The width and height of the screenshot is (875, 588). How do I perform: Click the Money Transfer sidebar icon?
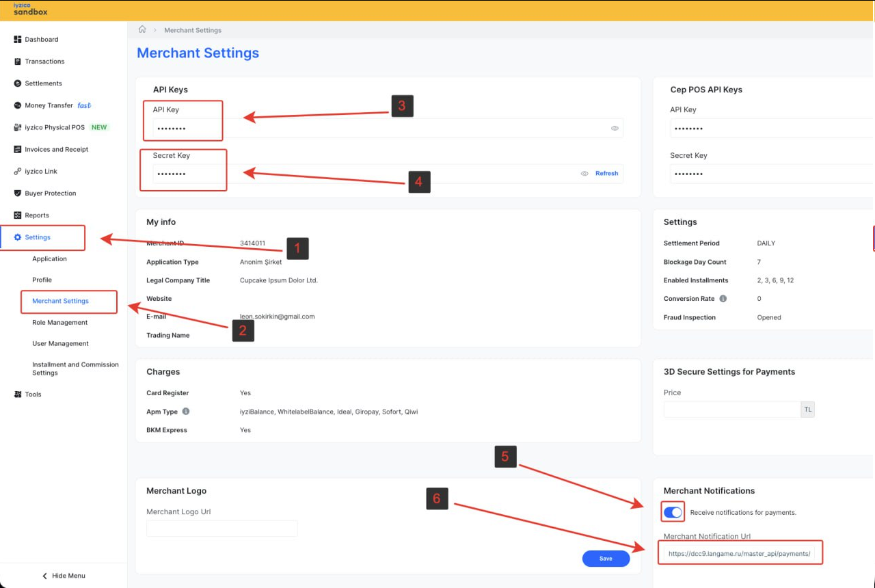point(18,105)
